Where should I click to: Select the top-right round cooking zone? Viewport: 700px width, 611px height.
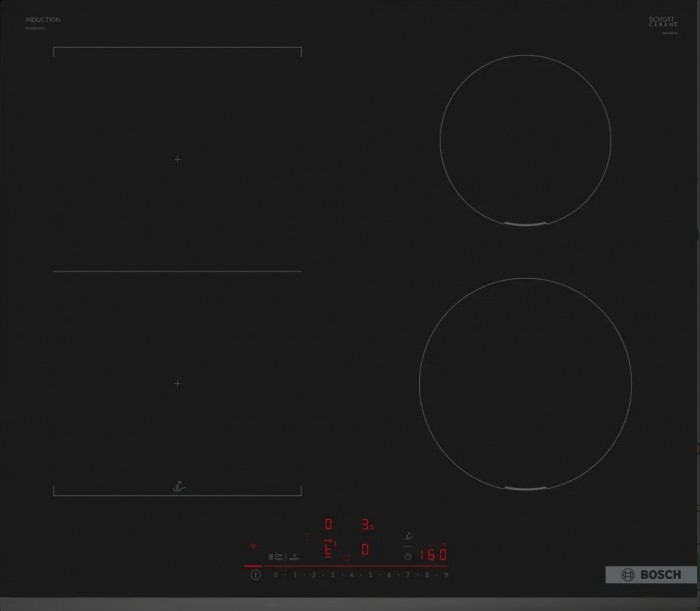point(526,141)
